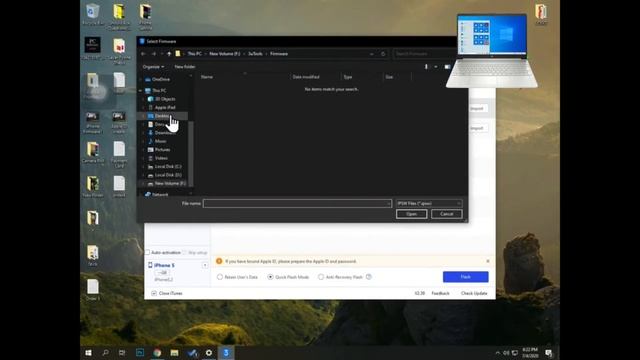The image size is (640, 360).
Task: Sort by the Size column header
Action: [389, 77]
